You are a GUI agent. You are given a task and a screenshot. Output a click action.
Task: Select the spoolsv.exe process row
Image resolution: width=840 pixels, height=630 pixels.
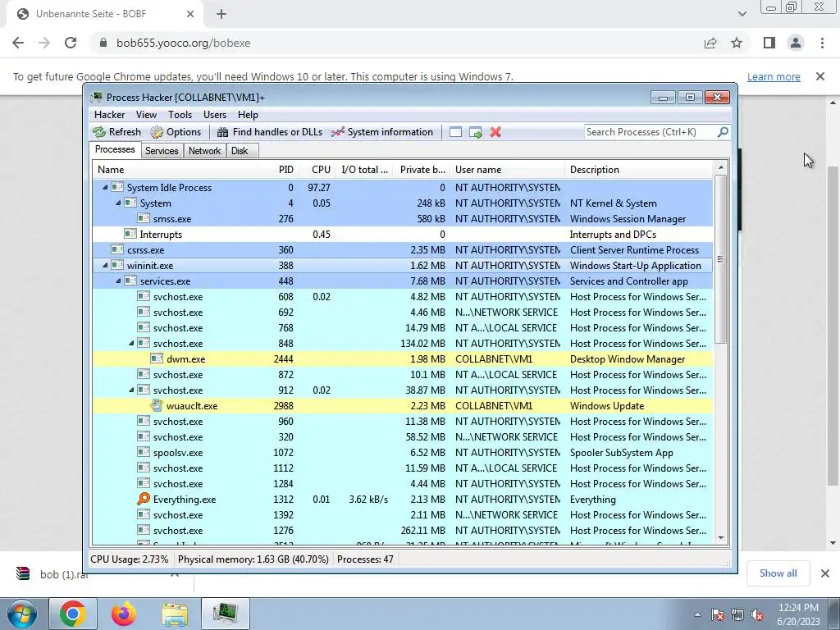click(403, 452)
